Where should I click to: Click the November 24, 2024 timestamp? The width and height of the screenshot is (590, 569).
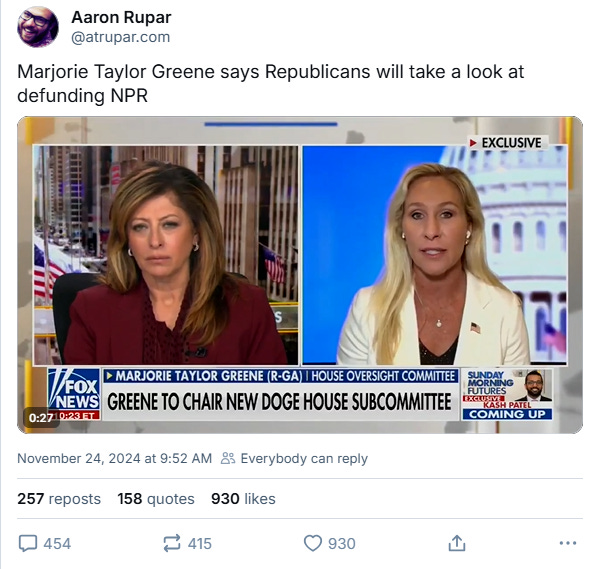pos(114,458)
